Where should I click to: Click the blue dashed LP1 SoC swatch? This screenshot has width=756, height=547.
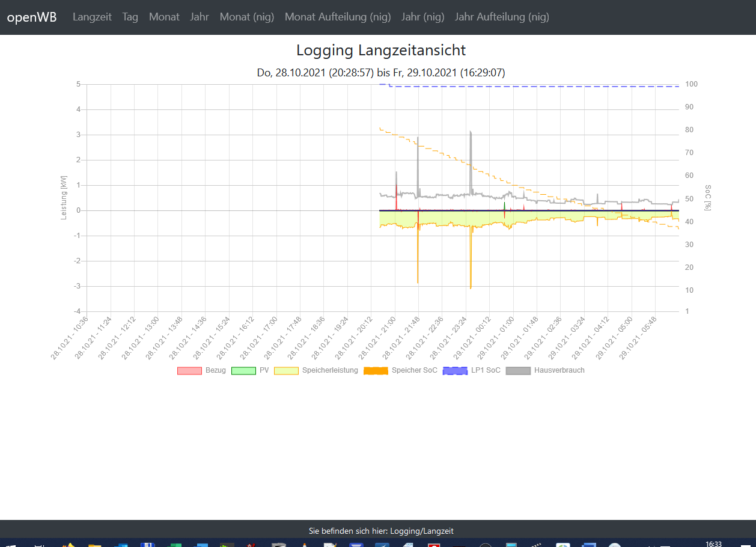[455, 370]
